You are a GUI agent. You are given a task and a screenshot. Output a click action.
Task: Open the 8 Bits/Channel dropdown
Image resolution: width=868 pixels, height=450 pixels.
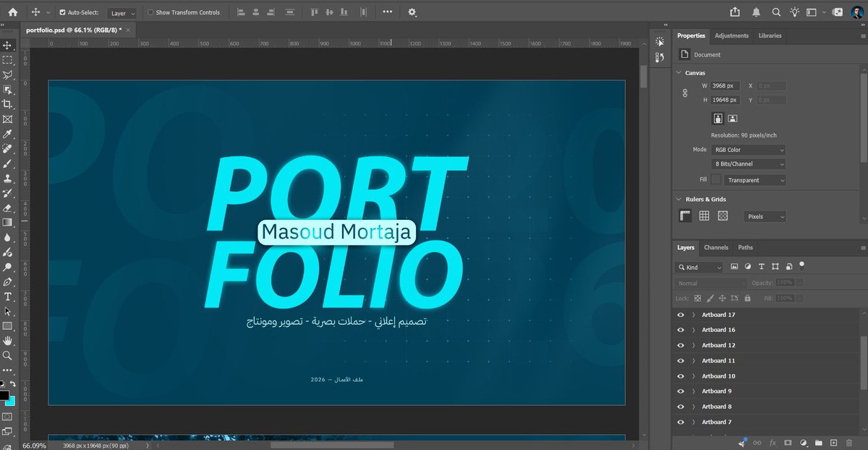click(748, 164)
